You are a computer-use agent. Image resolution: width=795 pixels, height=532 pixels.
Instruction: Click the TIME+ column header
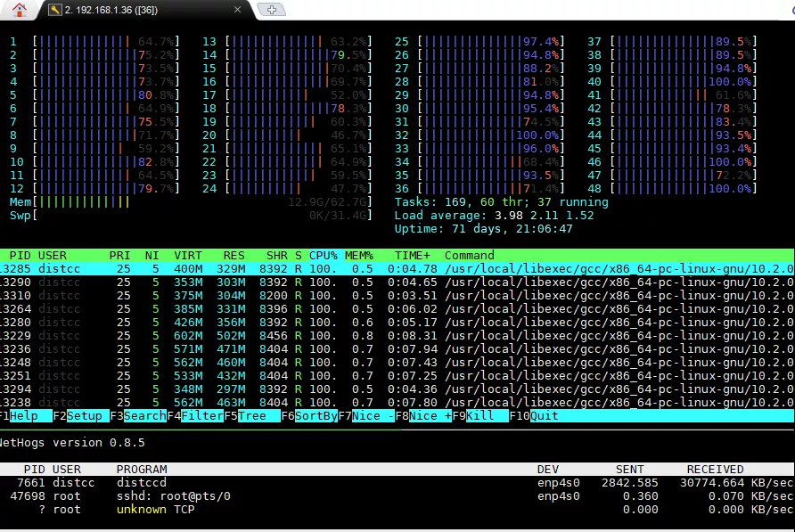(x=413, y=256)
